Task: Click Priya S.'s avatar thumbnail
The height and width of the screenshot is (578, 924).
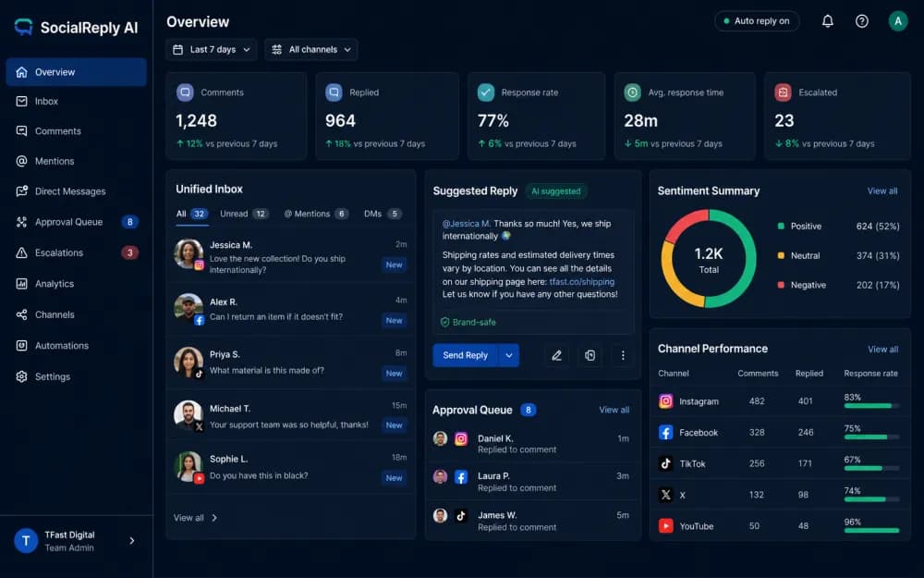Action: click(188, 363)
